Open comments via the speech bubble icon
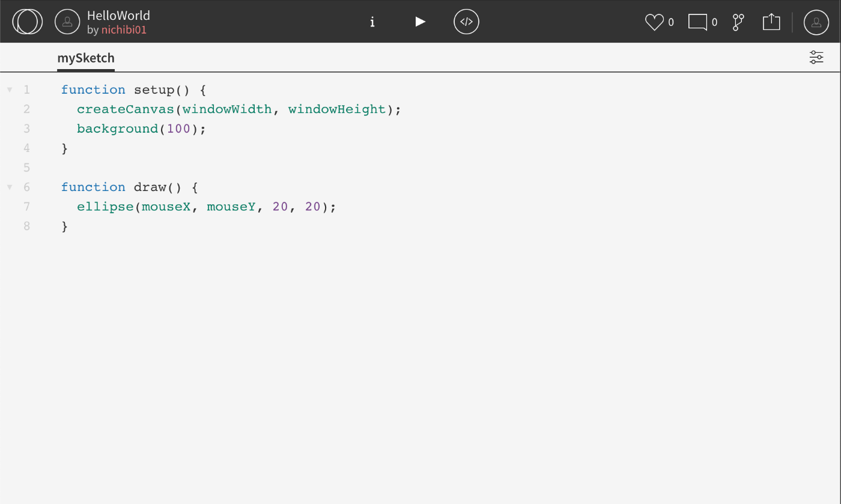The width and height of the screenshot is (841, 504). pos(697,22)
